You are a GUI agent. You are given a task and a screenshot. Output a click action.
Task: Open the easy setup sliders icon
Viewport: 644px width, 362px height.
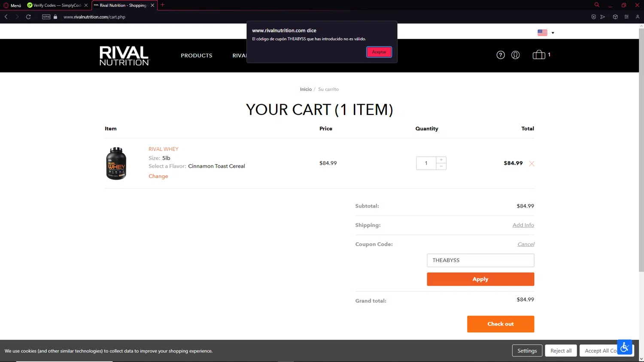coord(626,17)
